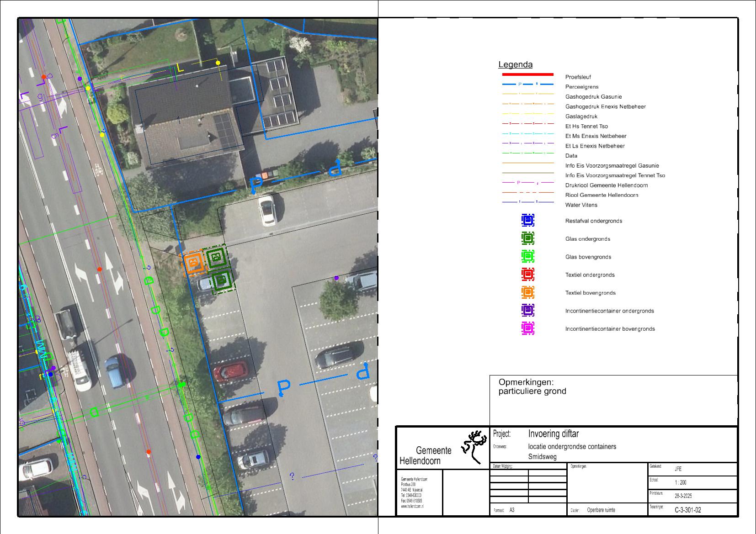Screen dimensions: 756x534
Task: Click the www.hellendoorn.nl address text
Action: pos(412,507)
